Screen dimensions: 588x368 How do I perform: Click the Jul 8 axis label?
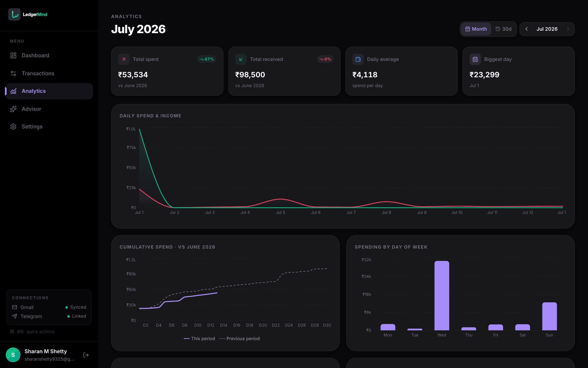386,213
